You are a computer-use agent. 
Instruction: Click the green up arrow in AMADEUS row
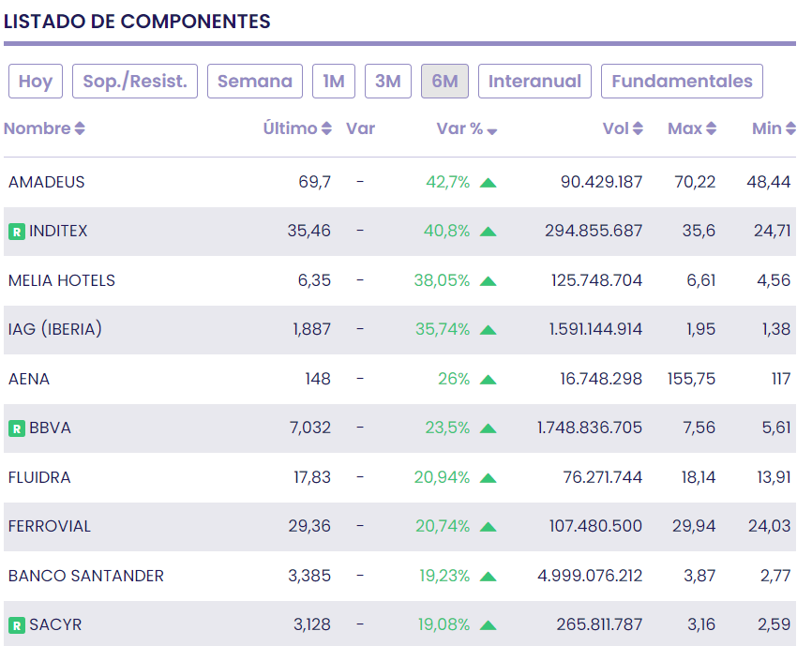[488, 183]
